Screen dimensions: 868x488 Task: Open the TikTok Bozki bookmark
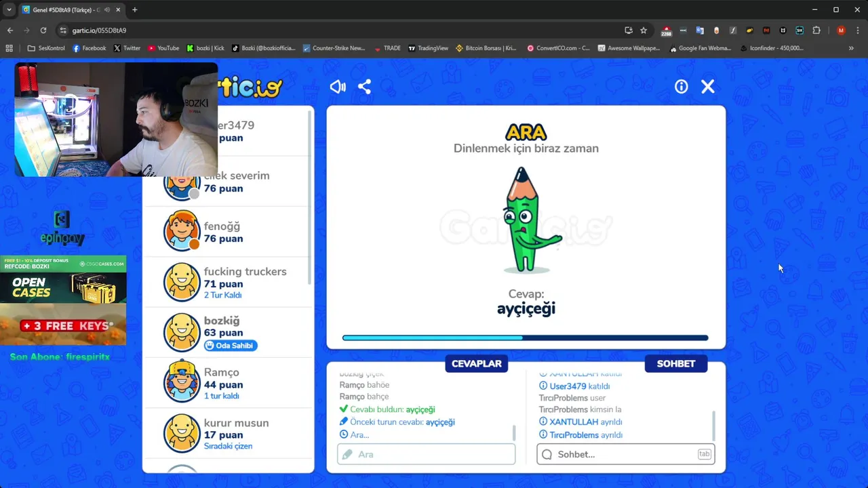coord(264,48)
